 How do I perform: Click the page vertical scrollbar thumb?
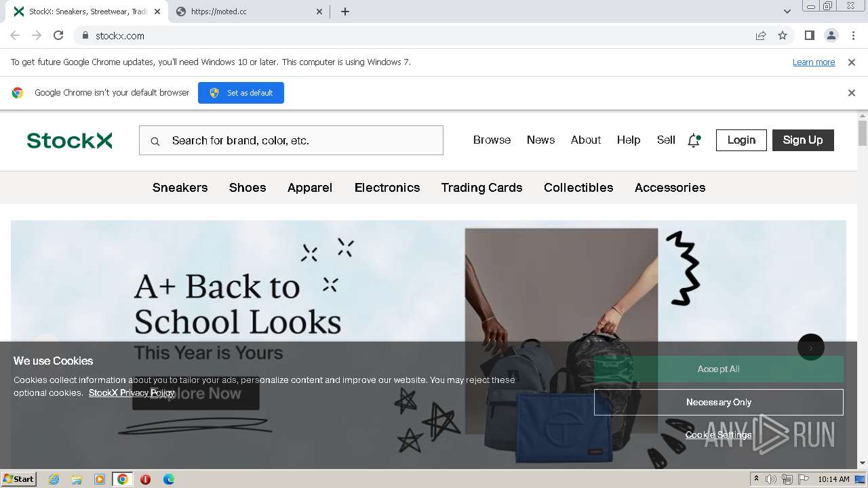[x=863, y=133]
